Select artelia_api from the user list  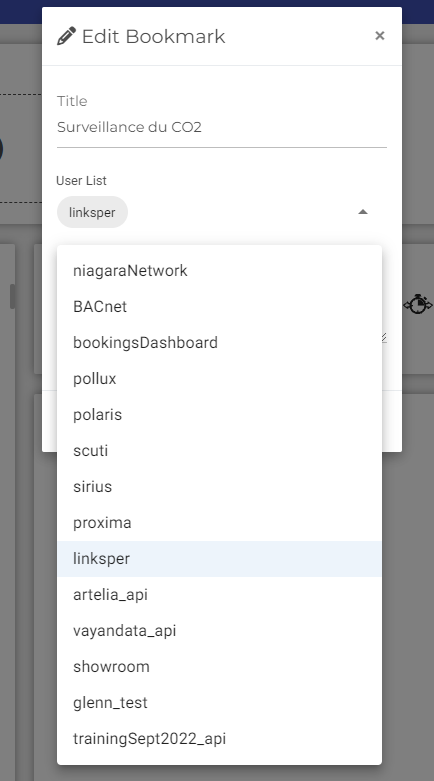click(219, 595)
